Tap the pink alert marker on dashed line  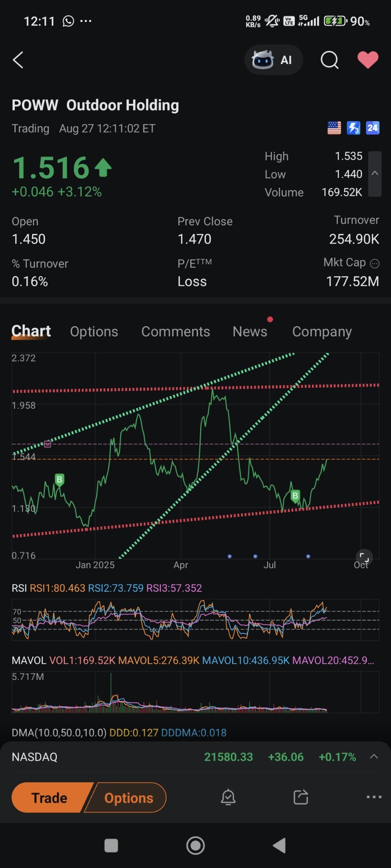click(x=47, y=444)
